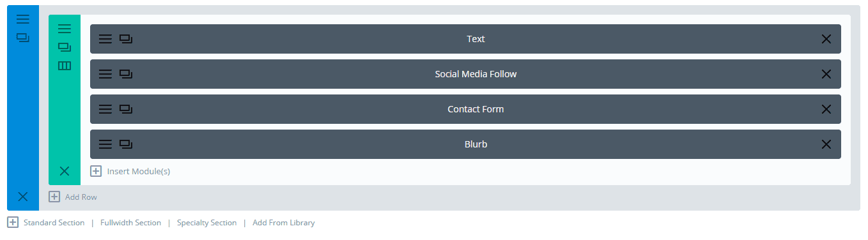The width and height of the screenshot is (868, 240).
Task: Open Blurb module settings icon
Action: (x=105, y=144)
